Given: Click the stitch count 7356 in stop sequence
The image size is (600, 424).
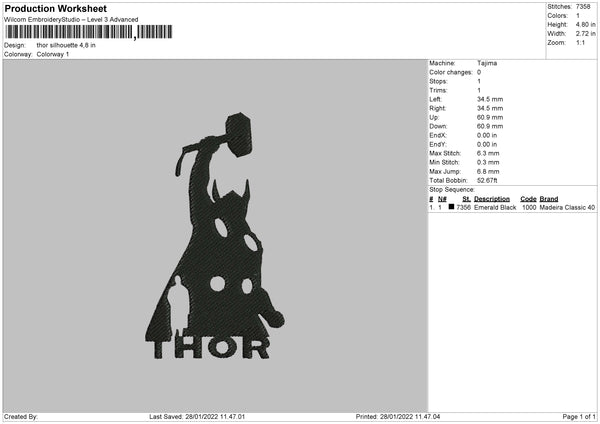Looking at the screenshot, I should [463, 207].
